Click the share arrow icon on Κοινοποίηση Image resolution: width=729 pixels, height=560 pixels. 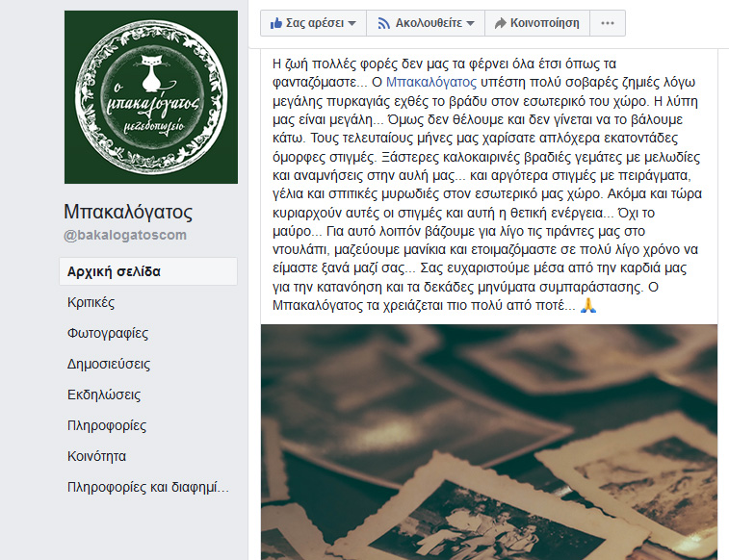point(500,23)
